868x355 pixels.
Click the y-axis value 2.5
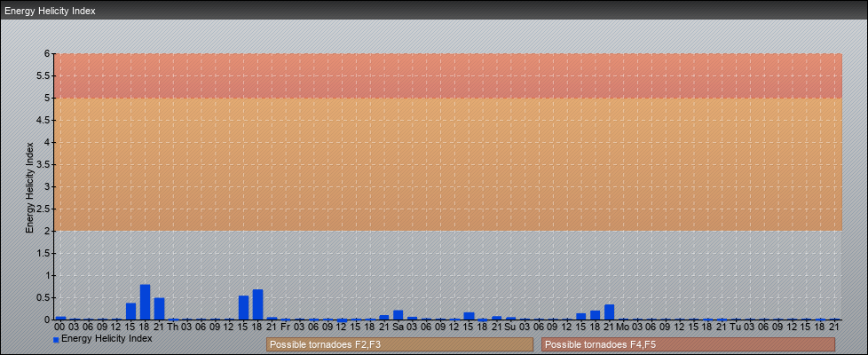(44, 209)
